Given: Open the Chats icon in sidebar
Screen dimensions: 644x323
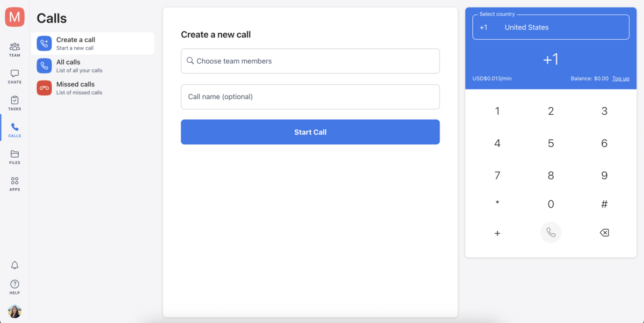Looking at the screenshot, I should pos(14,74).
